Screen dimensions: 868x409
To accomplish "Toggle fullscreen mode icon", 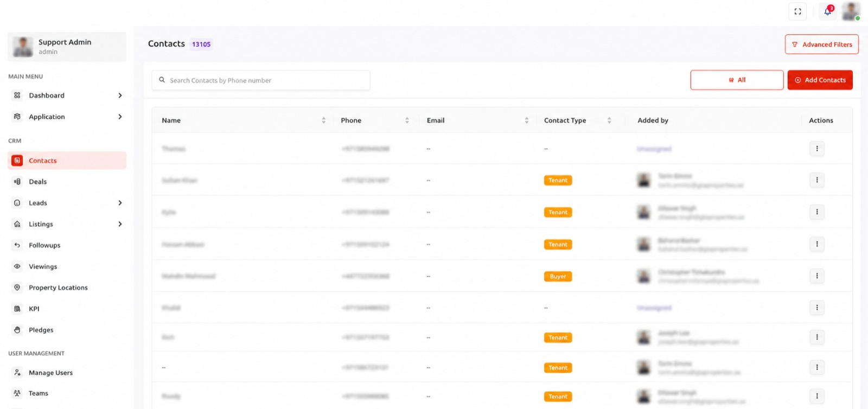I will 797,11.
